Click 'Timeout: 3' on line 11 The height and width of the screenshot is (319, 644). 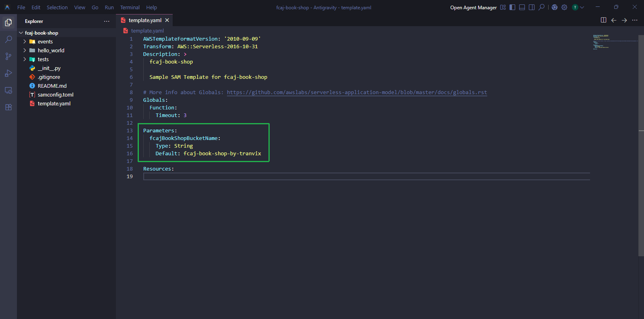(x=171, y=115)
